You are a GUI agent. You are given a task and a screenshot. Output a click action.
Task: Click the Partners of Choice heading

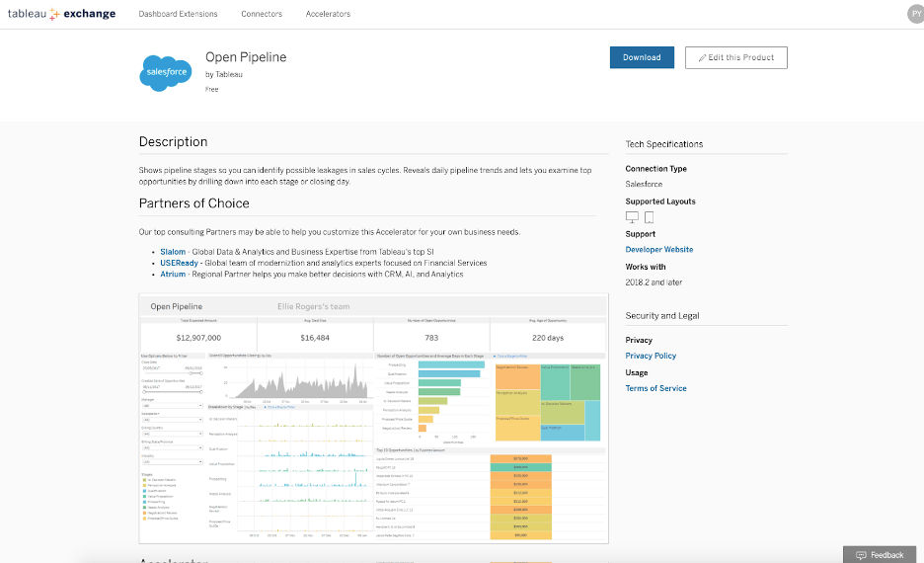(193, 203)
